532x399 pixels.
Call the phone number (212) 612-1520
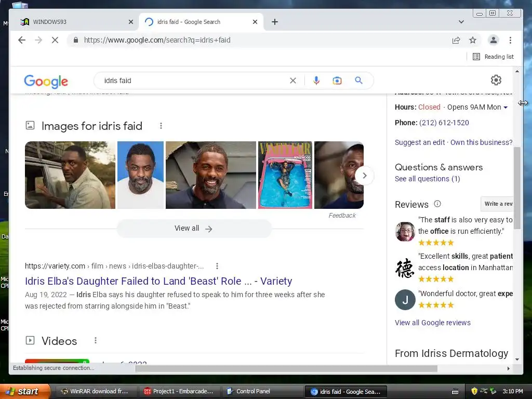[444, 123]
